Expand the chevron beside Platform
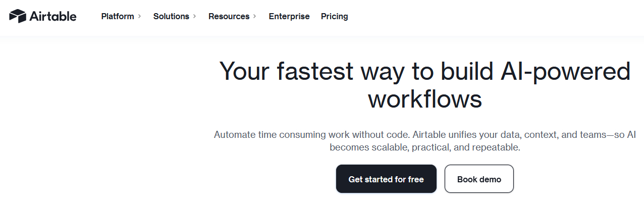Image resolution: width=644 pixels, height=202 pixels. [x=139, y=16]
